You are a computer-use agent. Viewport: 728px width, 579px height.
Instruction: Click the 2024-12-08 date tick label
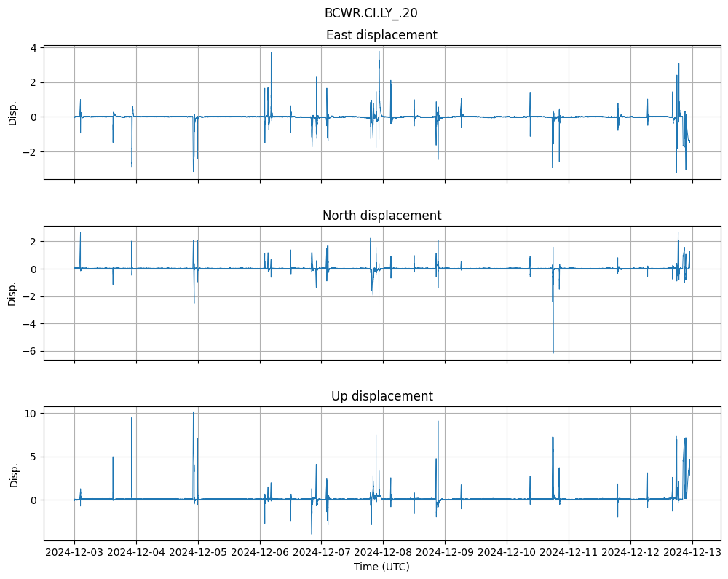click(384, 553)
